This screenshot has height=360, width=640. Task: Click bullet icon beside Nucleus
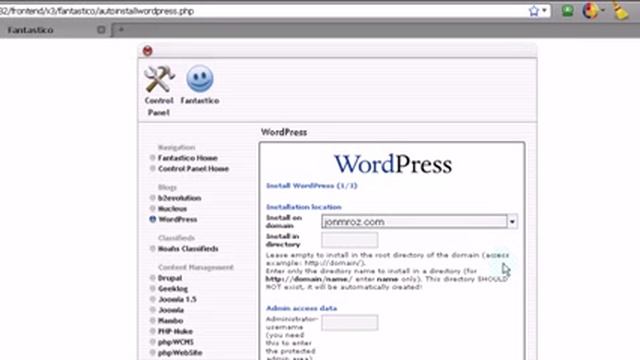153,208
